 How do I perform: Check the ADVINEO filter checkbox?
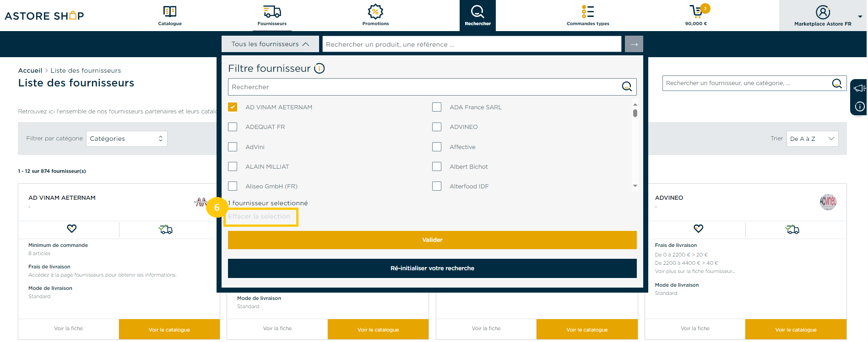[437, 127]
